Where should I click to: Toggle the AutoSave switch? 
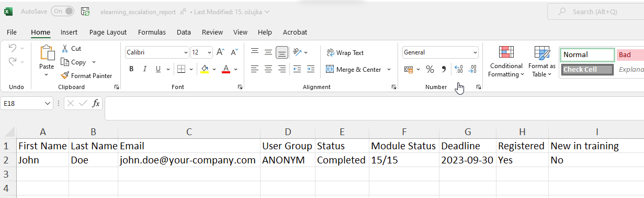click(x=62, y=11)
